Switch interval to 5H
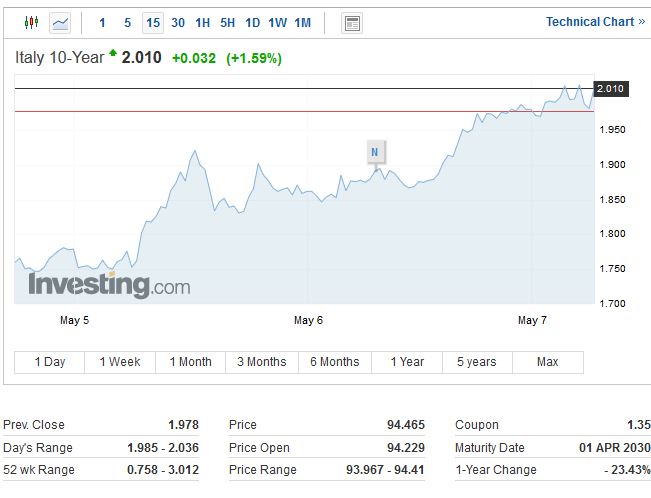 [x=228, y=22]
